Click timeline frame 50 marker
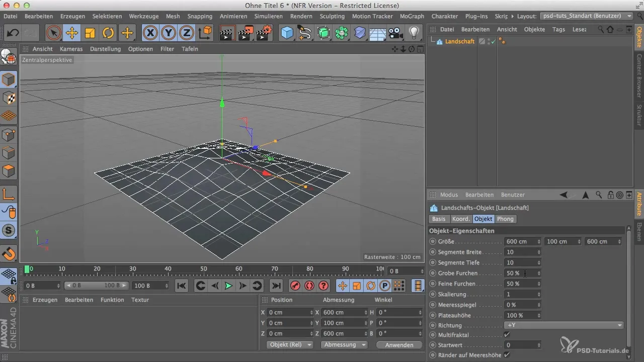Viewport: 644px width, 362px height. point(204,269)
